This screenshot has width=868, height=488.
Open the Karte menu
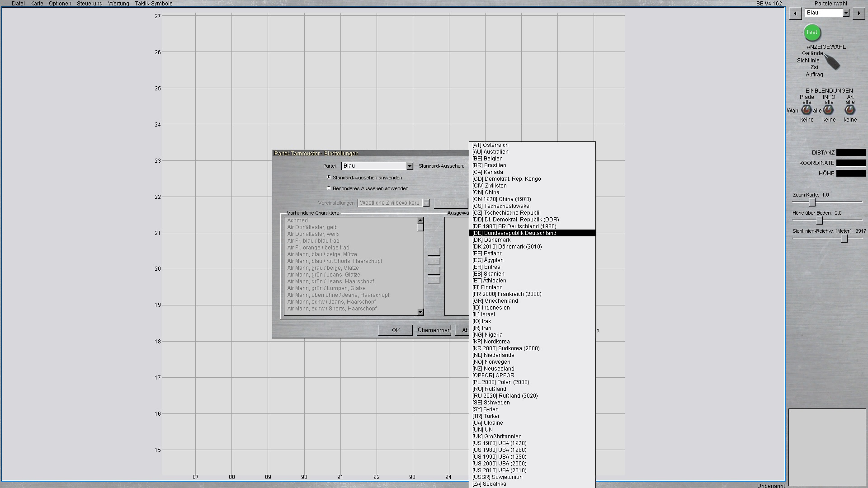pos(37,4)
